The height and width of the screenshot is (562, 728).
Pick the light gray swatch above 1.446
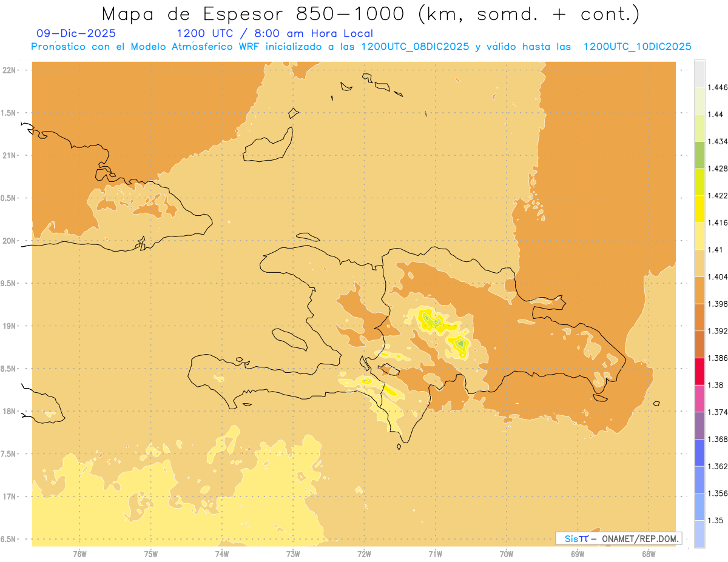click(699, 73)
